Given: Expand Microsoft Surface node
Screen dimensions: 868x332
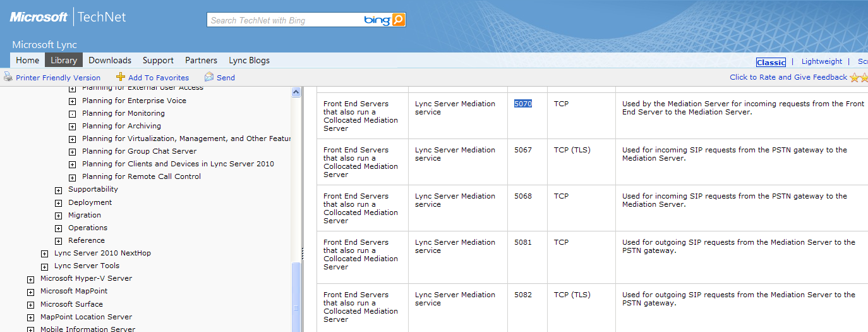Looking at the screenshot, I should (30, 305).
